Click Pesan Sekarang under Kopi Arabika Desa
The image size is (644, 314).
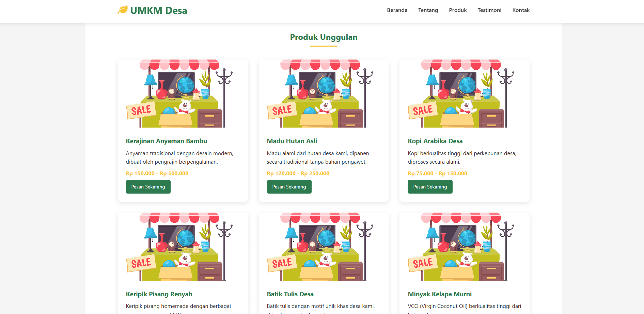[x=430, y=187]
